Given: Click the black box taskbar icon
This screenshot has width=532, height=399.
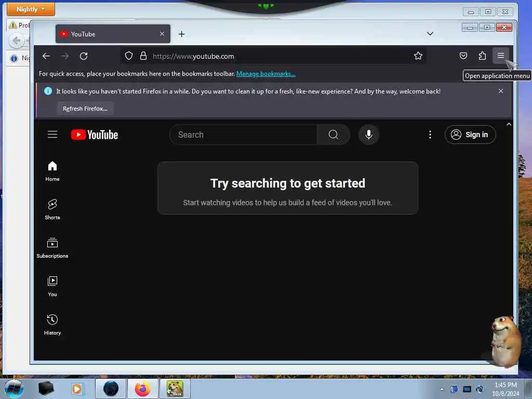Looking at the screenshot, I should tap(46, 389).
